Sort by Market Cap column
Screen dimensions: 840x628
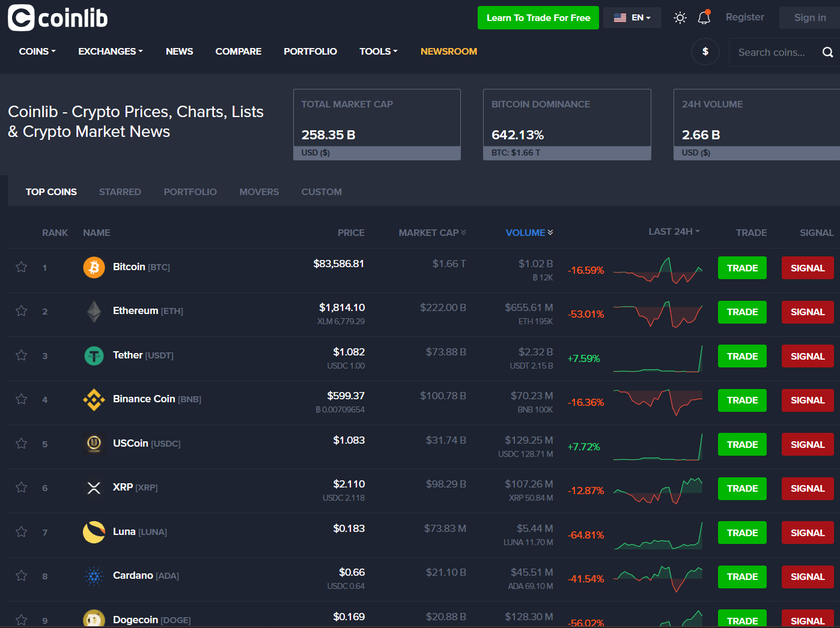tap(433, 232)
